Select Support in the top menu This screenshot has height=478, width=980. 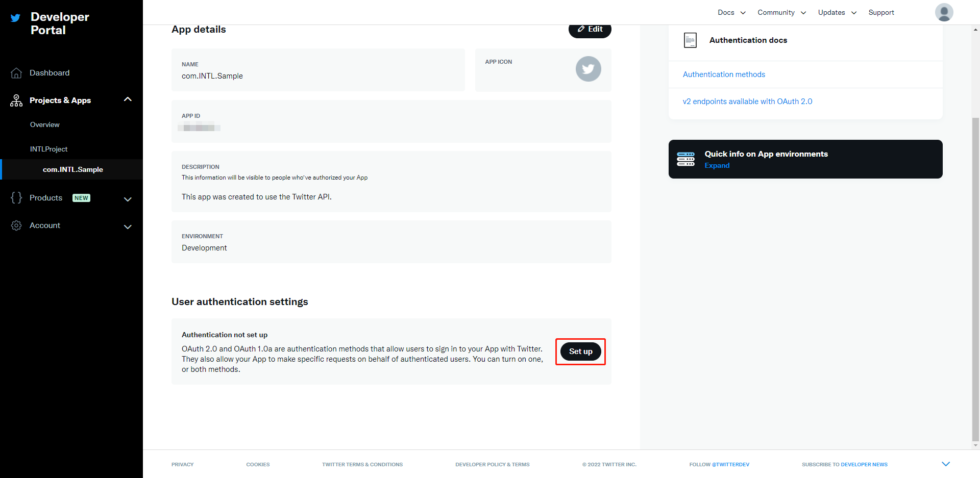881,12
